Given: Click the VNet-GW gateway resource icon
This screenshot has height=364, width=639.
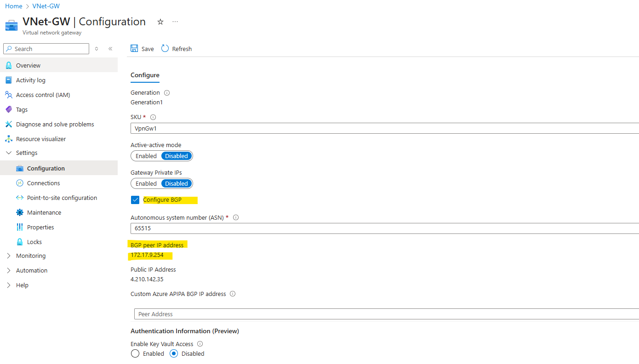Looking at the screenshot, I should point(11,25).
